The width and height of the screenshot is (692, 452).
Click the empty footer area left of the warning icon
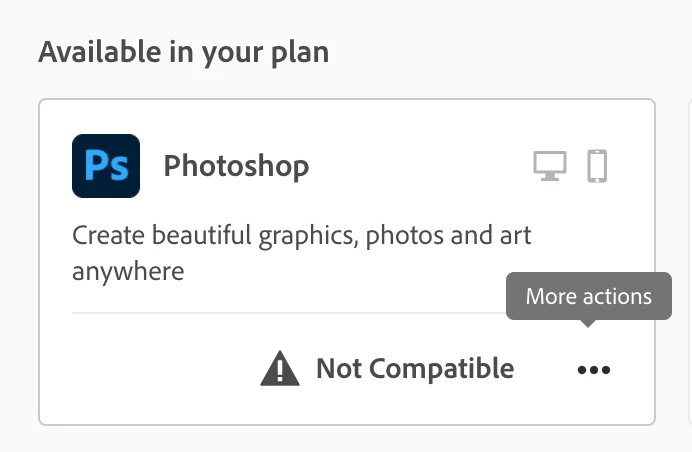tap(163, 369)
